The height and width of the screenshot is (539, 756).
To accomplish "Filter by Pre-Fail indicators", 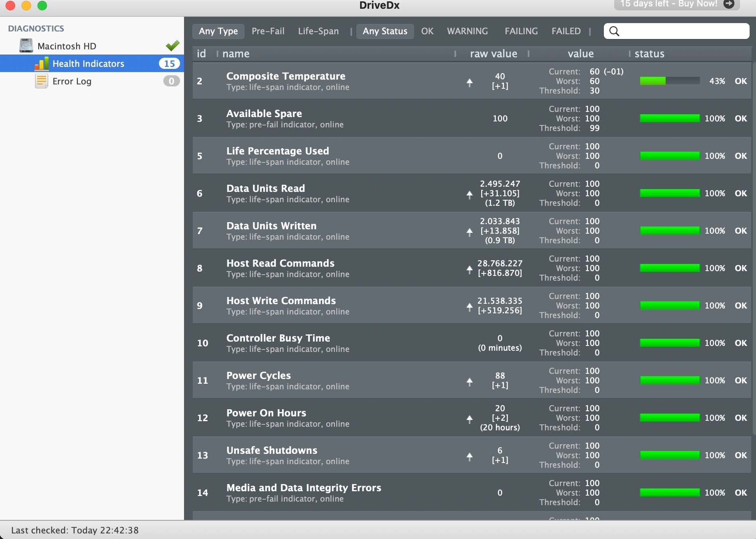I will click(x=268, y=31).
